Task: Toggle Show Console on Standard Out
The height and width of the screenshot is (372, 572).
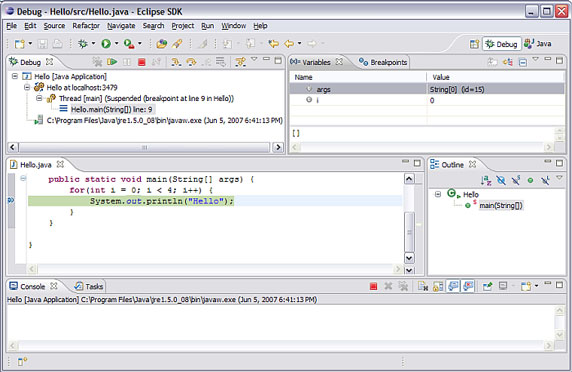Action: point(453,287)
